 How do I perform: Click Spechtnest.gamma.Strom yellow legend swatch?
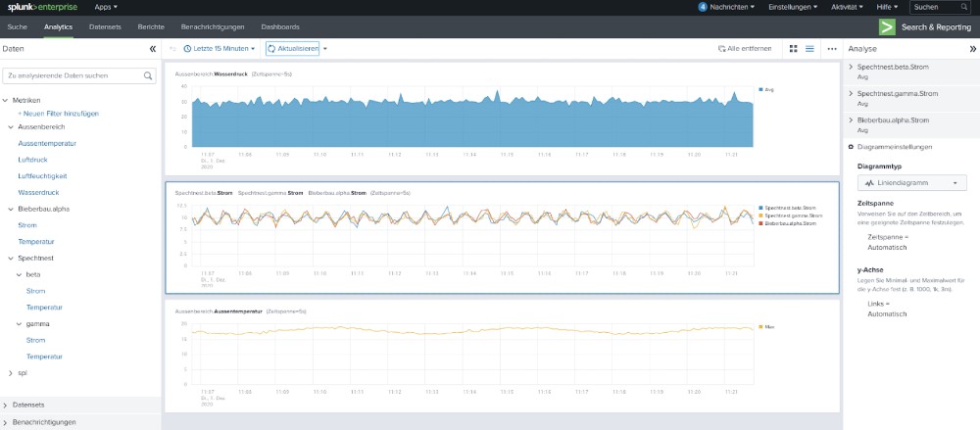point(760,215)
